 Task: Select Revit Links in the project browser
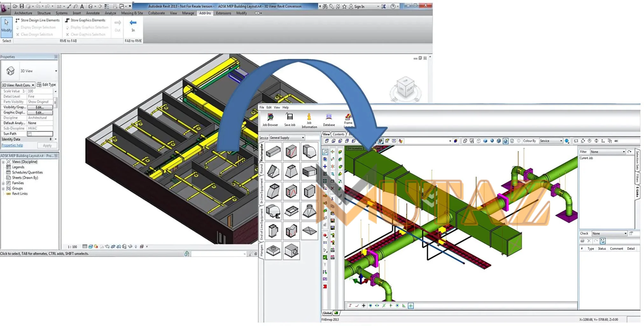tap(20, 194)
